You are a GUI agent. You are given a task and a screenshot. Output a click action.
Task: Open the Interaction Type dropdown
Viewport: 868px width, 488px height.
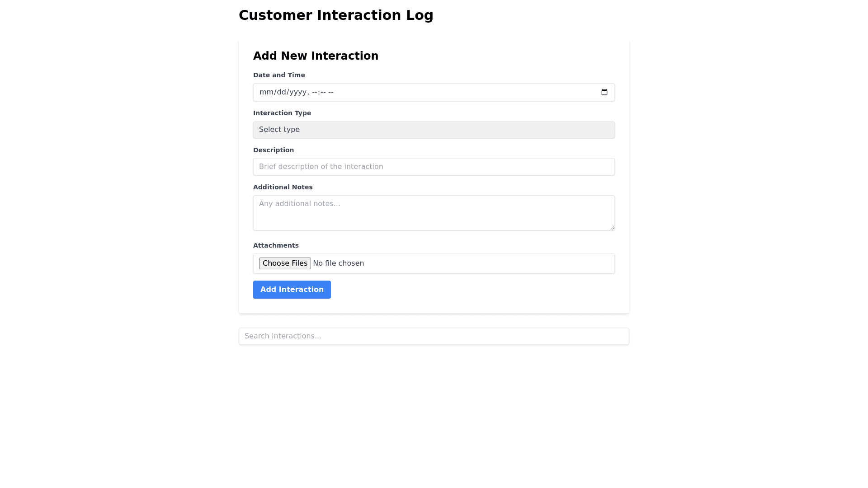click(434, 130)
